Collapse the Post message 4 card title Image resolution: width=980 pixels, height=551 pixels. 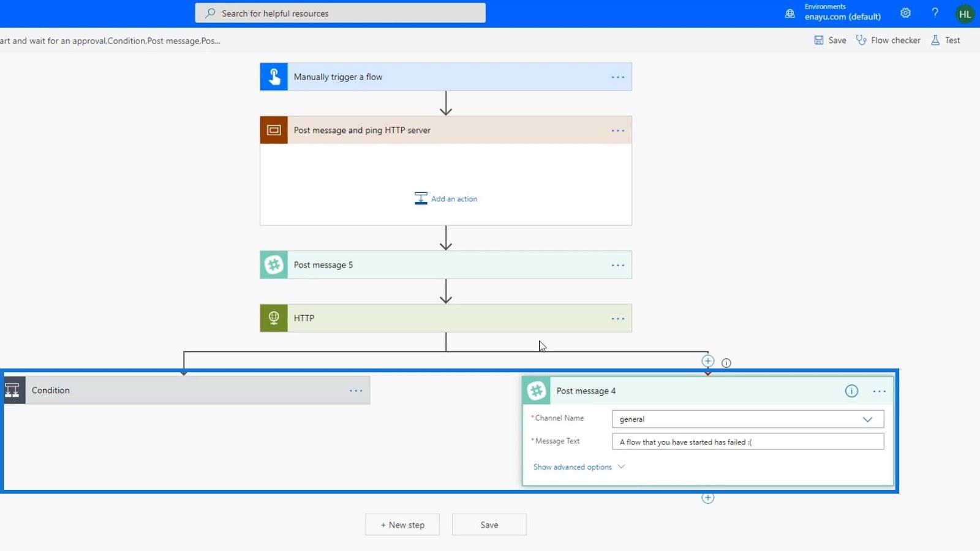tap(586, 391)
